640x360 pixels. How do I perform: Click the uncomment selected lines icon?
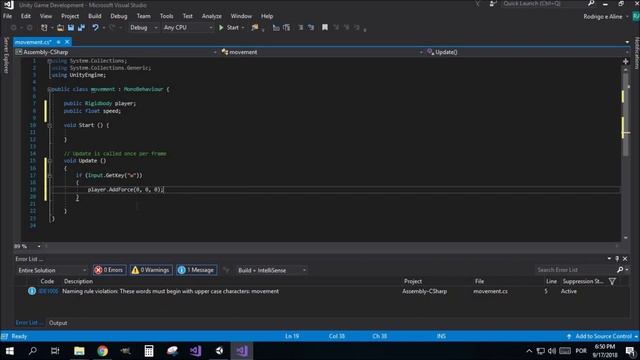click(x=287, y=28)
